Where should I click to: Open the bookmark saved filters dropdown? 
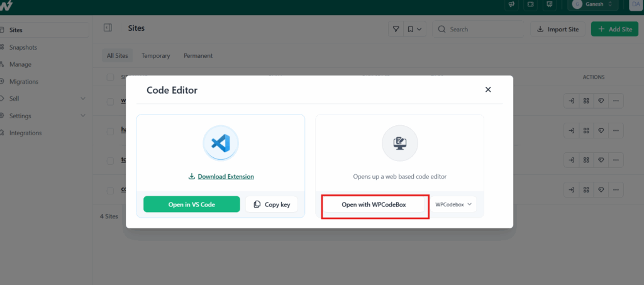414,29
